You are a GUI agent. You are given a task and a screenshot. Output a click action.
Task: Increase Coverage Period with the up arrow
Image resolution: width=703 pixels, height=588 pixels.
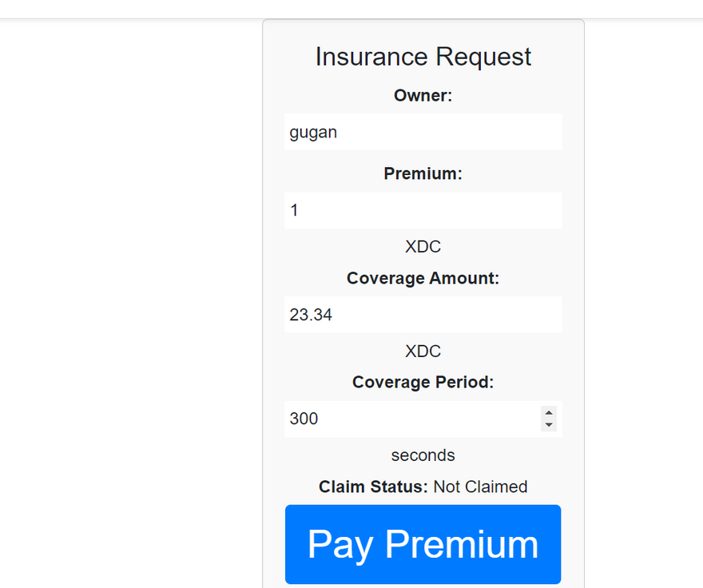coord(549,413)
